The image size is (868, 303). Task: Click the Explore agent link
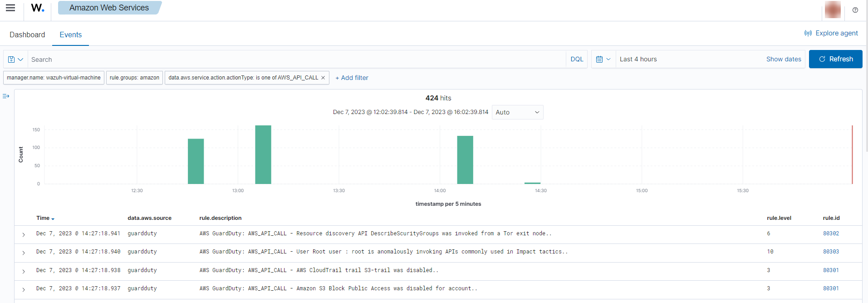(831, 33)
